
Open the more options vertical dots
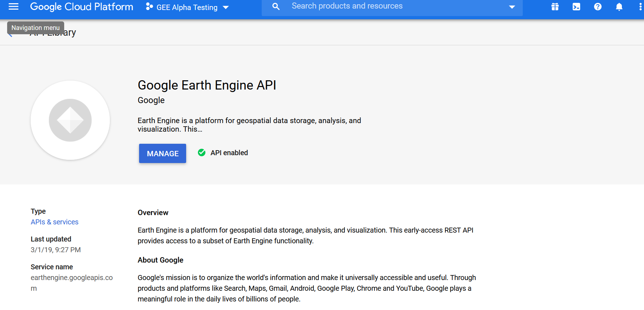click(640, 7)
